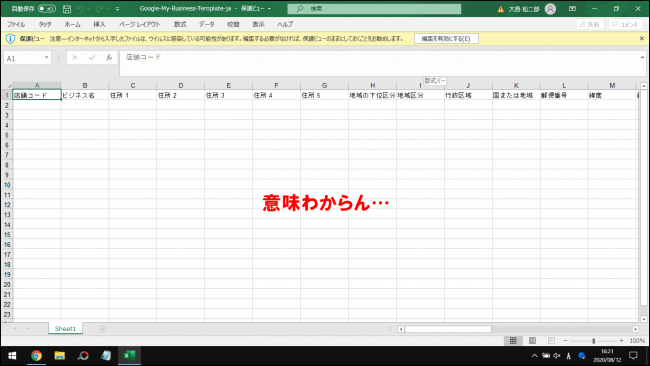This screenshot has height=366, width=650.
Task: Switch to Normal view icon
Action: point(513,341)
